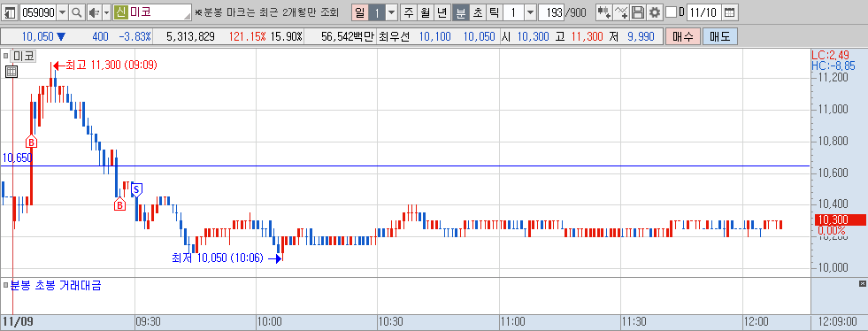Switch to the 틱 tick chart tab

pos(494,12)
